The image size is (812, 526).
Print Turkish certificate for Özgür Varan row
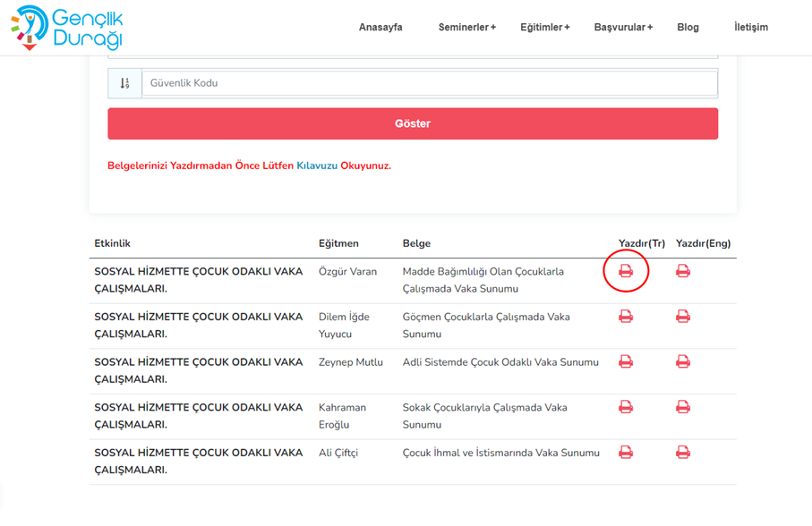tap(626, 271)
